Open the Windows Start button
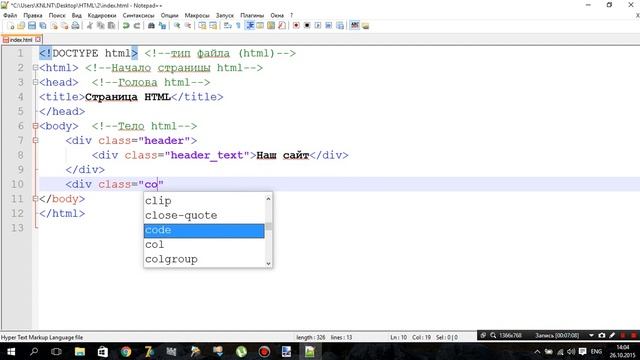 [11, 351]
